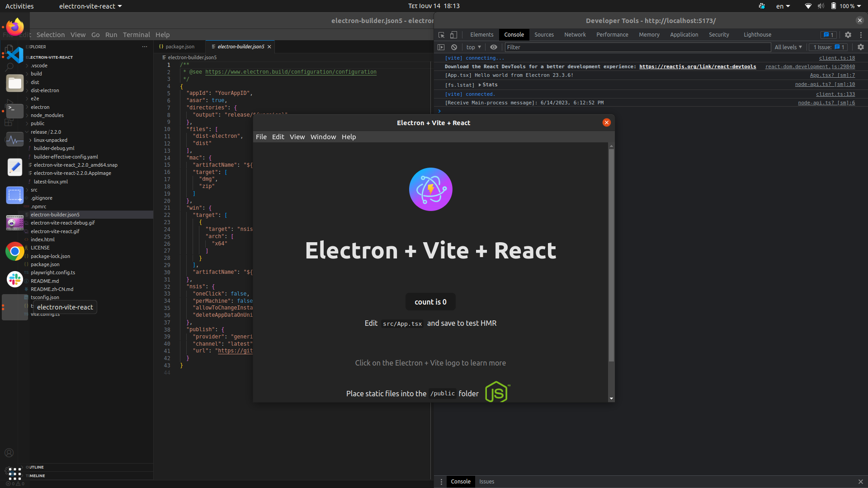Open the 'top' execution context dropdown

(x=473, y=47)
